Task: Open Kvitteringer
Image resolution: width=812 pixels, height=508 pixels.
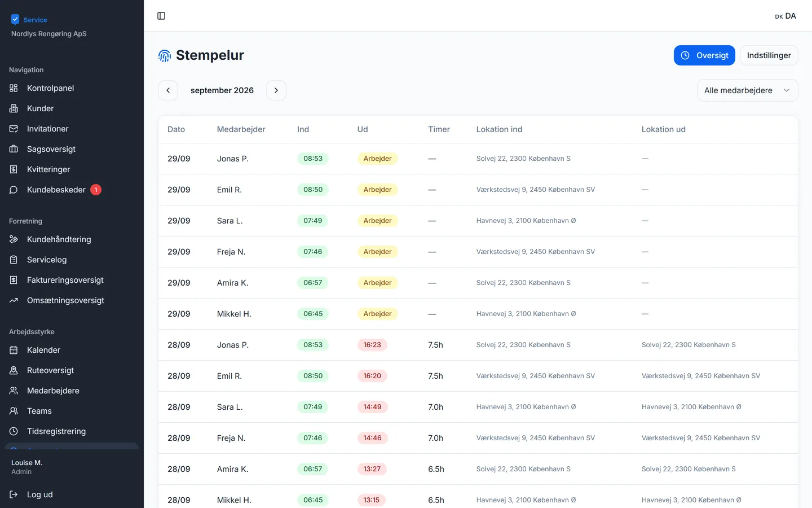Action: [72, 169]
